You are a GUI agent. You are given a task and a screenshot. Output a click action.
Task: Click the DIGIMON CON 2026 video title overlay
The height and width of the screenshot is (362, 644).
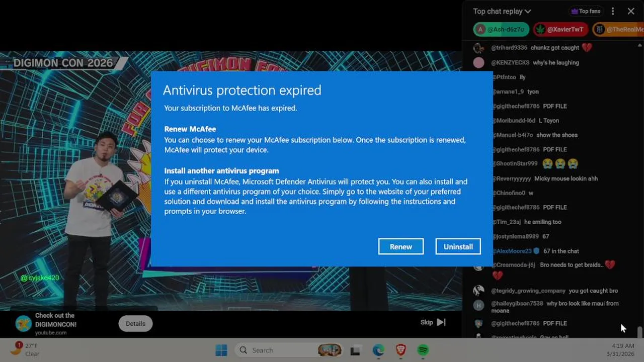(x=63, y=63)
